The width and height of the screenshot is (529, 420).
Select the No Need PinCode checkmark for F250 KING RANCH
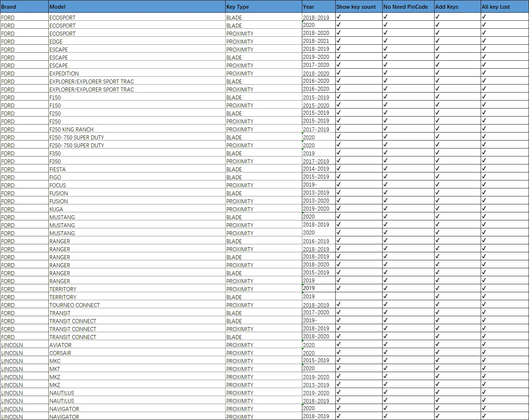click(x=385, y=129)
